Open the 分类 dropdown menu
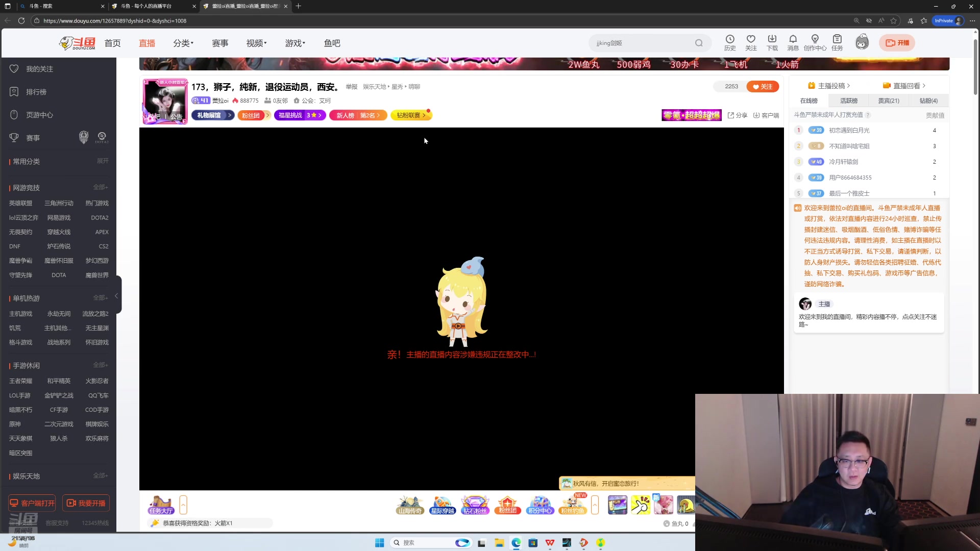 (x=183, y=43)
